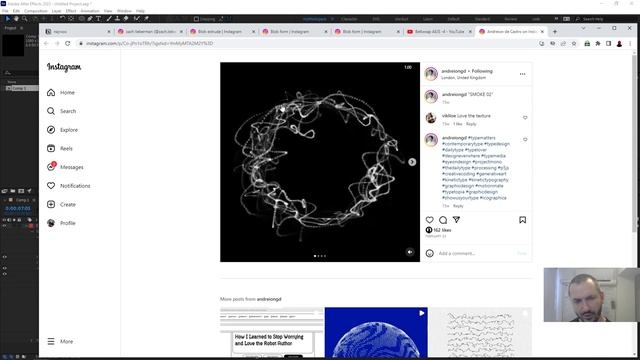The width and height of the screenshot is (640, 360).
Task: Open the After Effects Layer menu
Action: [57, 11]
